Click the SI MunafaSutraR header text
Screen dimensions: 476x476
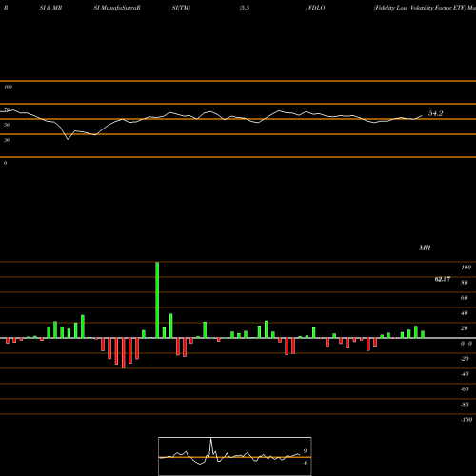(x=117, y=8)
